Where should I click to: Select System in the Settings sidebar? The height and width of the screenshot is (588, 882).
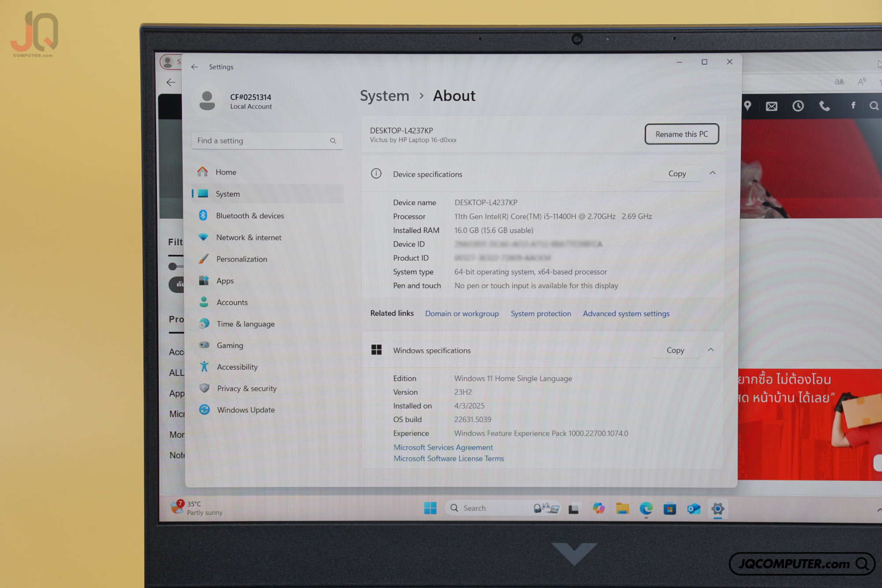click(267, 194)
